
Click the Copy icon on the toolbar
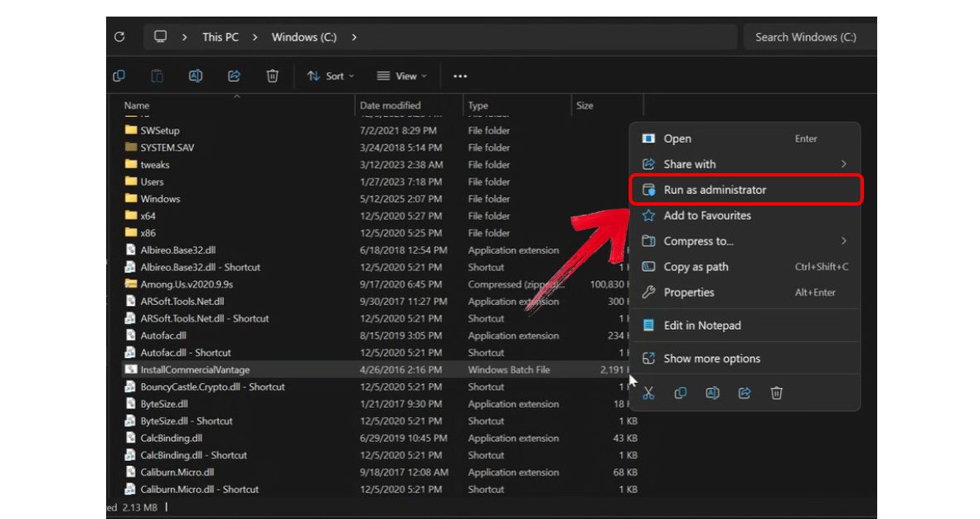point(119,75)
